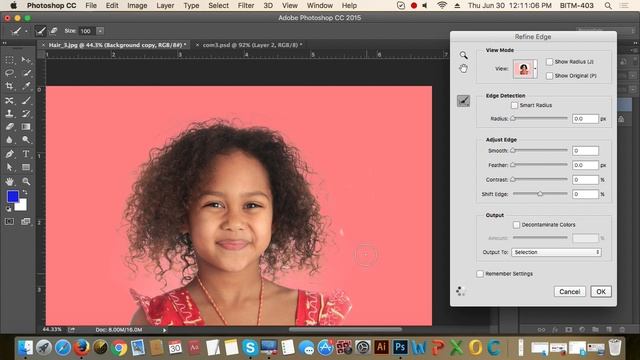Image resolution: width=640 pixels, height=360 pixels.
Task: Select the Eraser tool
Action: [x=9, y=127]
